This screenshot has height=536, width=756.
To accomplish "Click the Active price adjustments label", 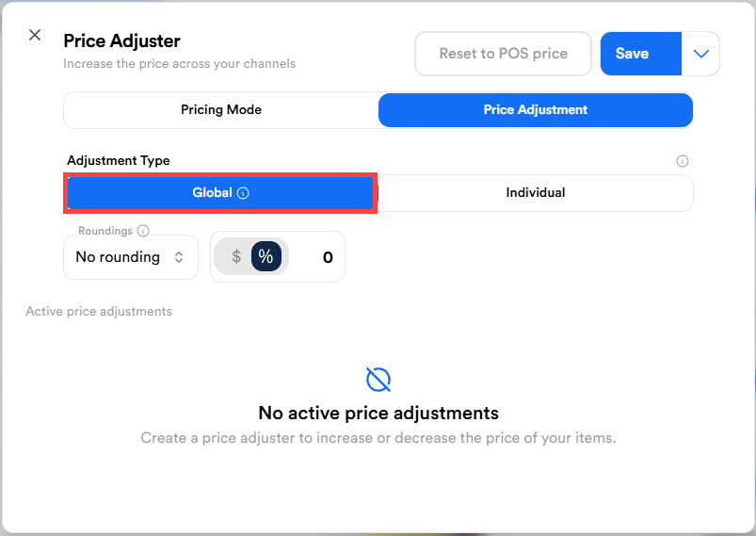I will [99, 311].
